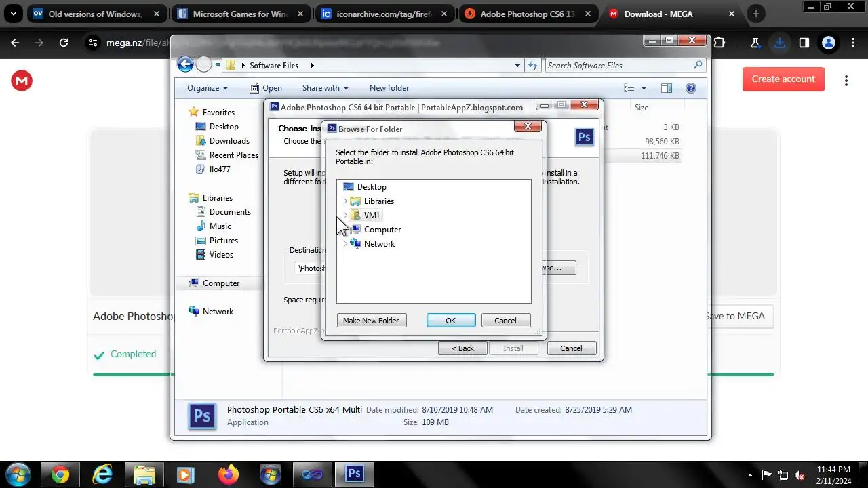This screenshot has width=868, height=488.
Task: Click the Explorer help icon
Action: pyautogui.click(x=691, y=88)
